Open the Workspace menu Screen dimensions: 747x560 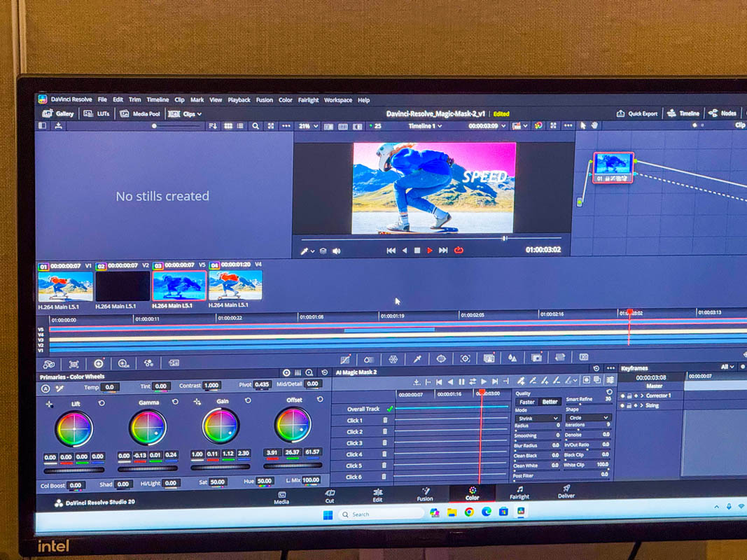click(337, 100)
